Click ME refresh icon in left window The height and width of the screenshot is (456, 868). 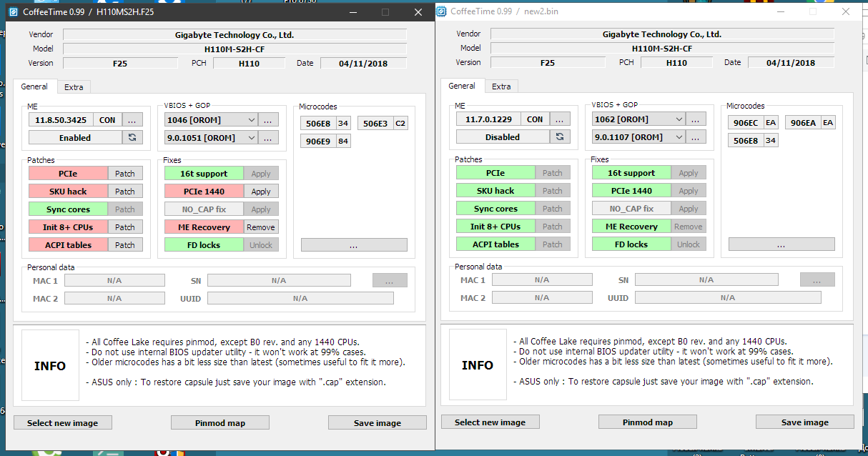coord(132,137)
